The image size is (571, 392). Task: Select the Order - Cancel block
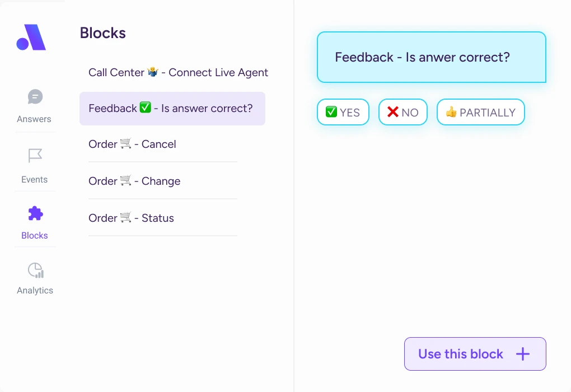163,144
